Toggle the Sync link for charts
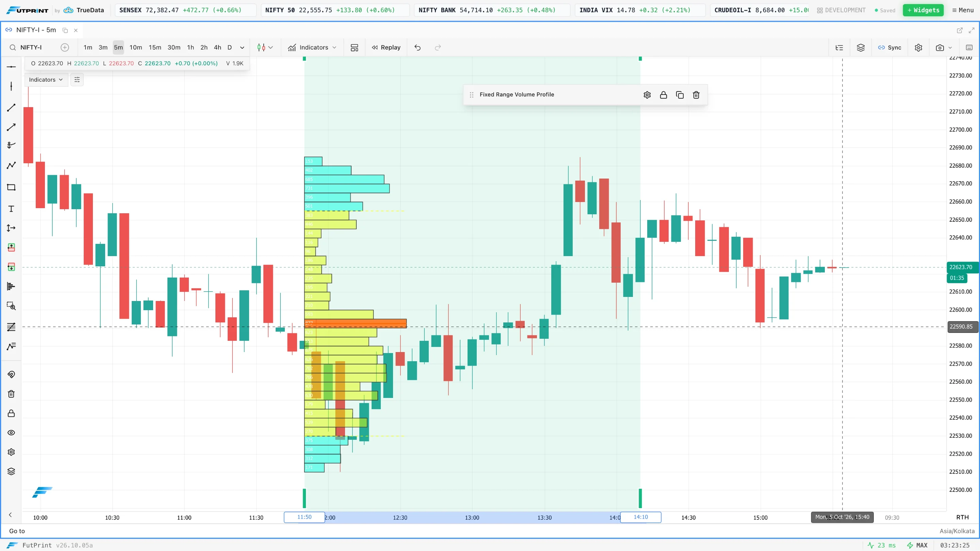Image resolution: width=980 pixels, height=551 pixels. pos(889,48)
